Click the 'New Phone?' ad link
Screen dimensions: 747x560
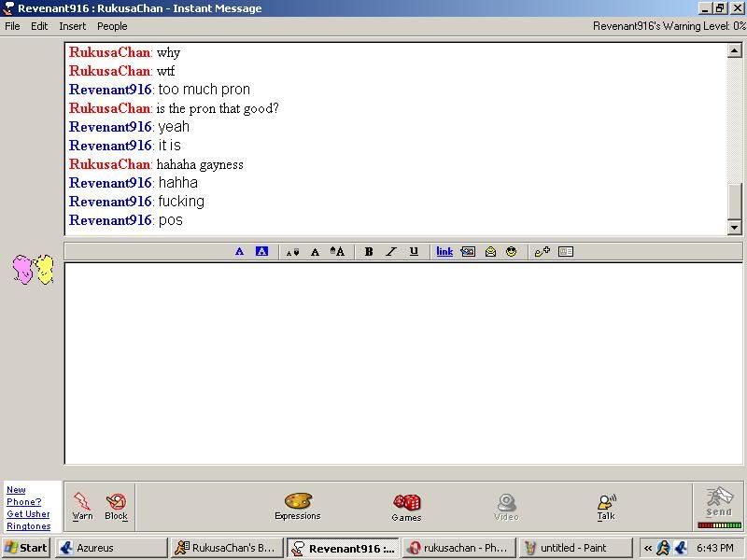(x=24, y=496)
